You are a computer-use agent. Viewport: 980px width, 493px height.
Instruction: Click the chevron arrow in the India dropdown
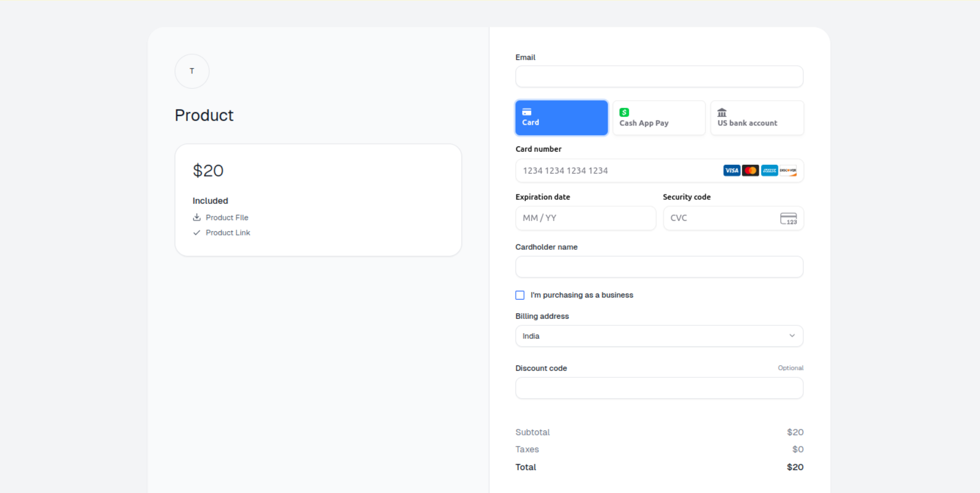[792, 336]
